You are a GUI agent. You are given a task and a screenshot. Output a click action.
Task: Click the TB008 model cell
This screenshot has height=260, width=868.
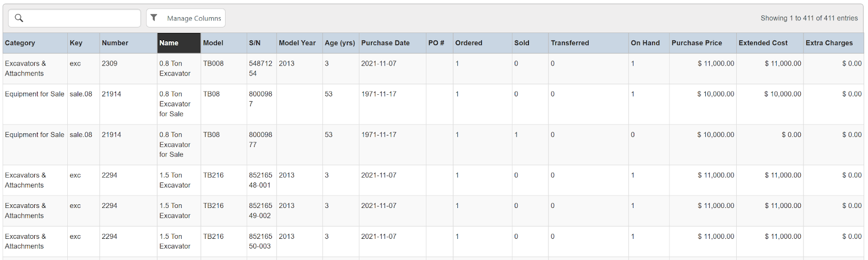point(213,63)
